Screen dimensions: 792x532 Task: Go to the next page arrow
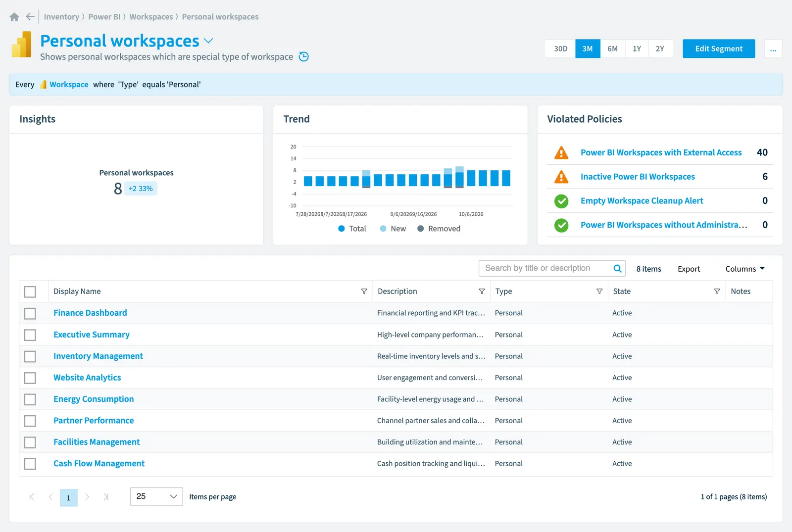coord(87,497)
